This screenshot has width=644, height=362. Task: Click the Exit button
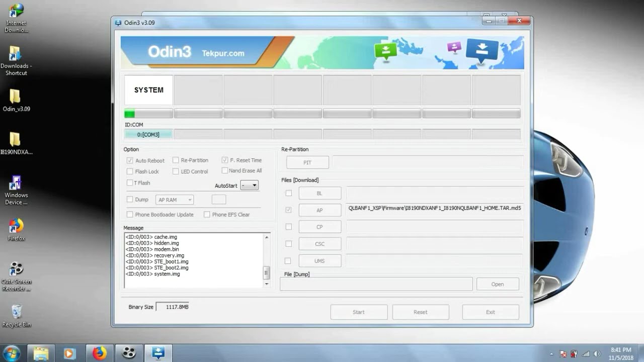491,312
